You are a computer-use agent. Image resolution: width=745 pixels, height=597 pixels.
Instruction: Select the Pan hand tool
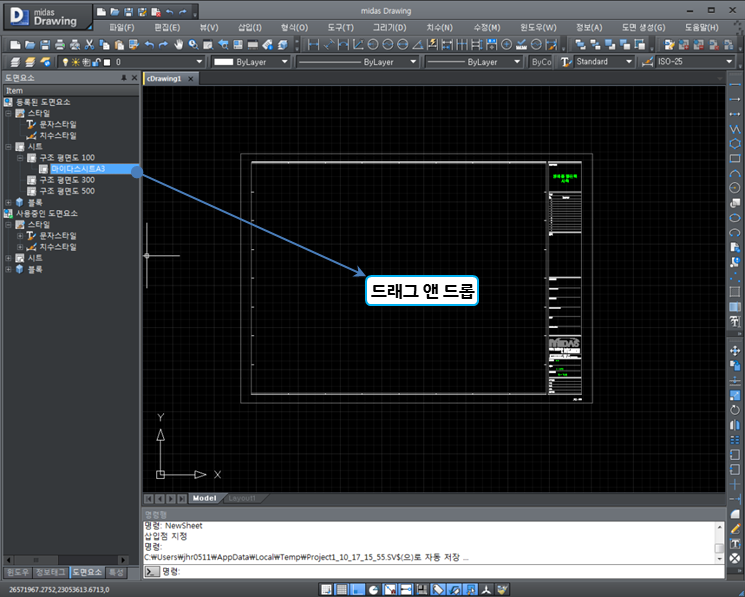point(178,45)
